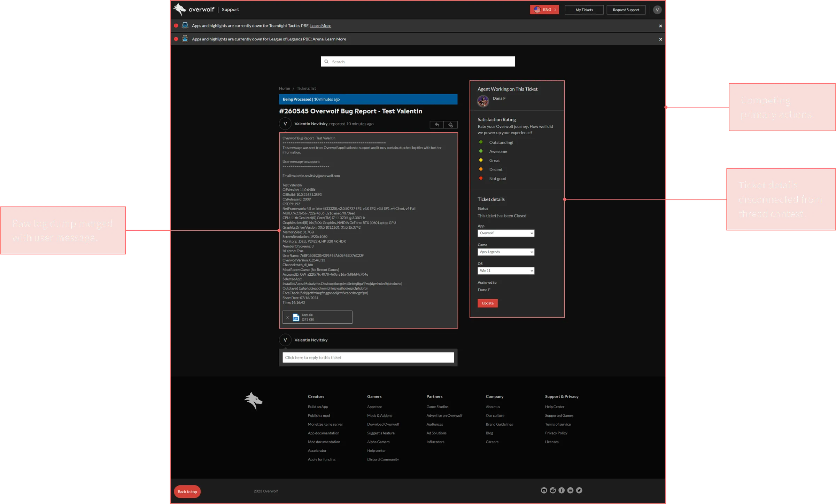Click Request Support in header
This screenshot has width=836, height=504.
point(626,10)
